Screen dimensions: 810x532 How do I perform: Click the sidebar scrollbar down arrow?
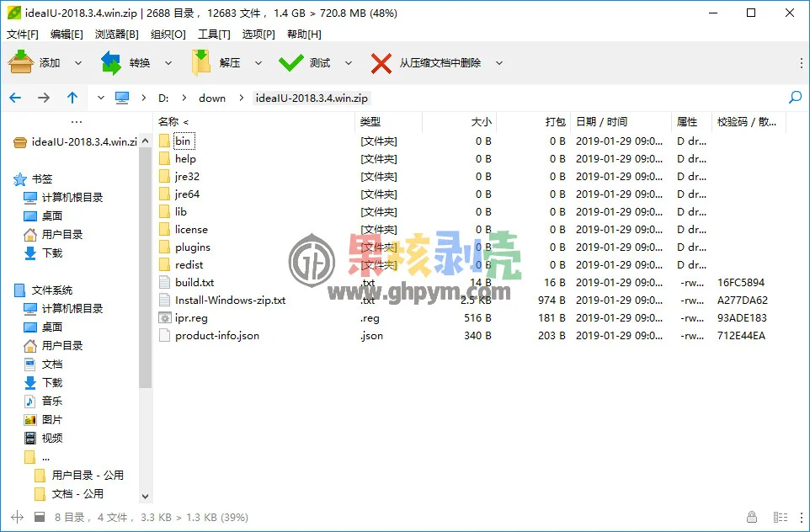point(145,497)
